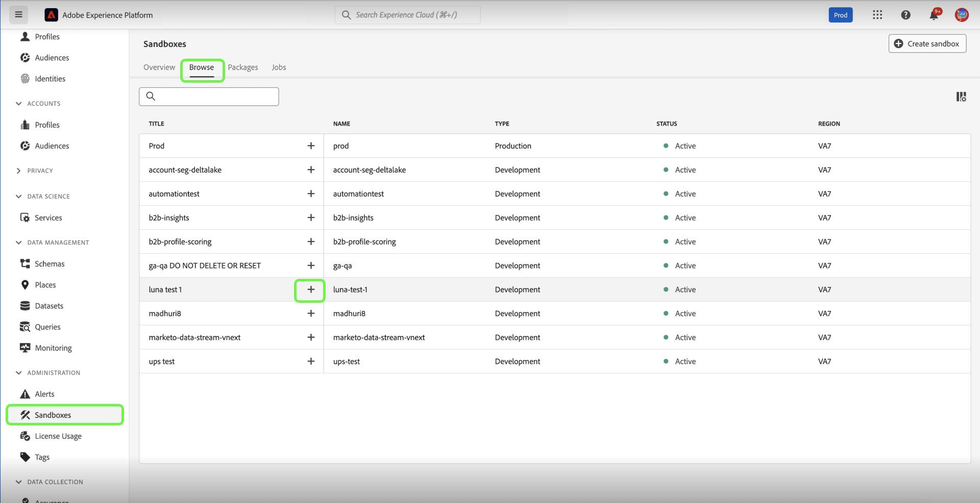Click the Create sandbox button
This screenshot has height=503, width=980.
[927, 44]
